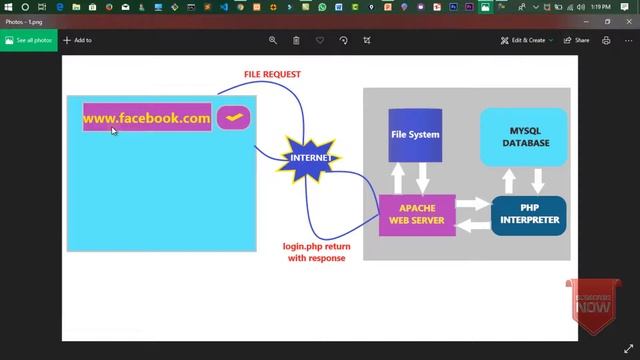
Task: Select the active Photos app taskbar icon
Action: click(485, 7)
